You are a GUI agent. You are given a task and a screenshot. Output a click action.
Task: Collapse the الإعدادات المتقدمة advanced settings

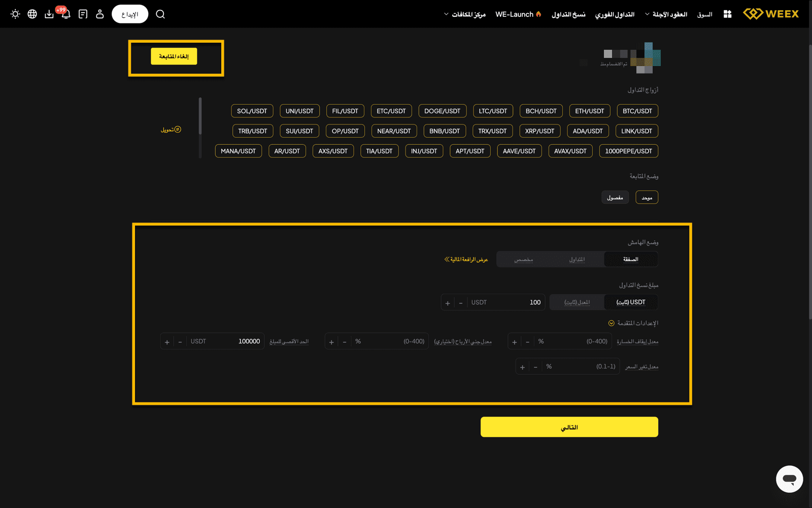pyautogui.click(x=633, y=323)
